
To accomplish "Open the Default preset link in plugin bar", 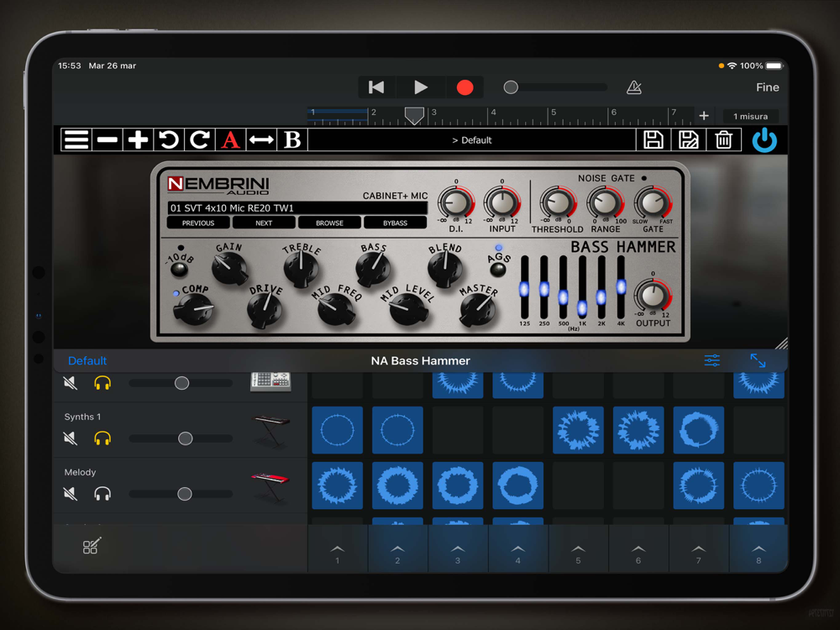I will [x=87, y=360].
